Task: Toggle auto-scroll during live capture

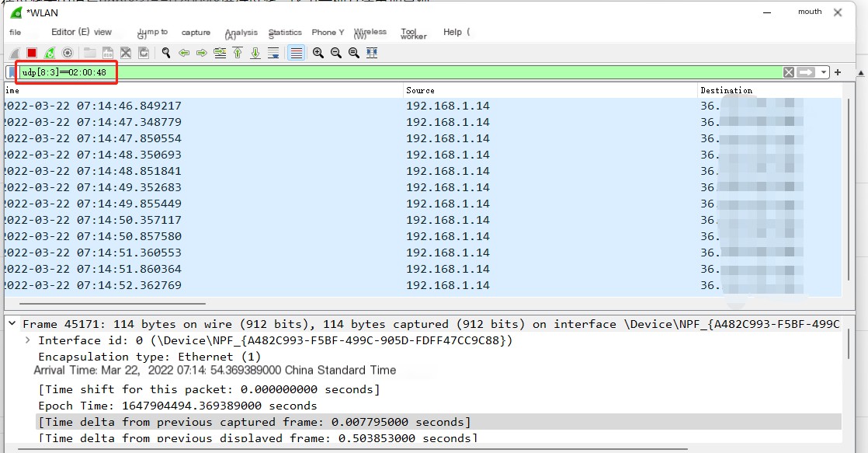Action: (273, 53)
